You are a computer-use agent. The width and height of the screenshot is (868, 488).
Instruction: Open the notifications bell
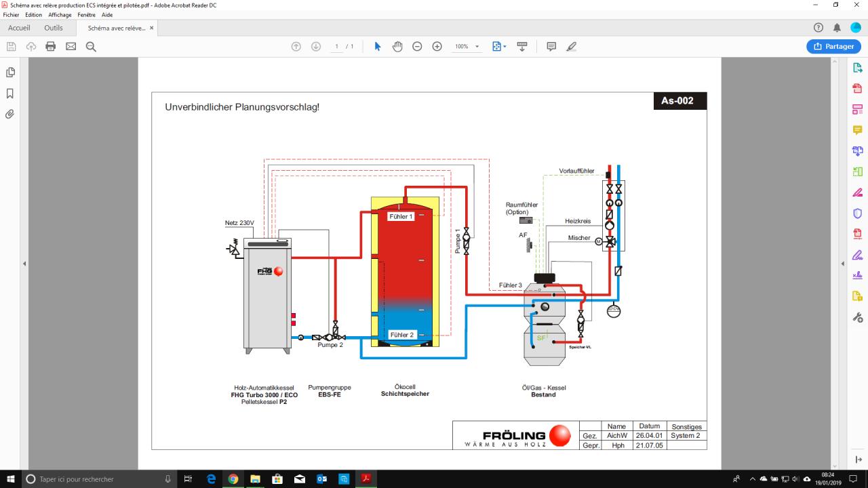pyautogui.click(x=837, y=28)
